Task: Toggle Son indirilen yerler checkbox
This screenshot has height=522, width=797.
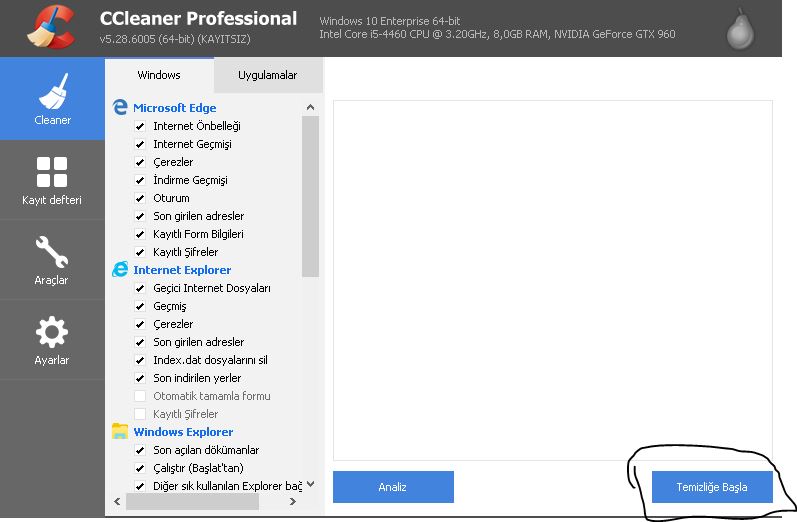Action: pos(140,378)
